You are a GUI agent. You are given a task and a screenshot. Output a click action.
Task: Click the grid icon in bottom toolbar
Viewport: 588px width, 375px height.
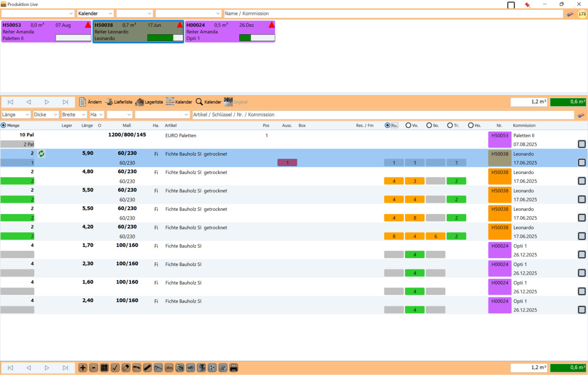click(x=105, y=368)
